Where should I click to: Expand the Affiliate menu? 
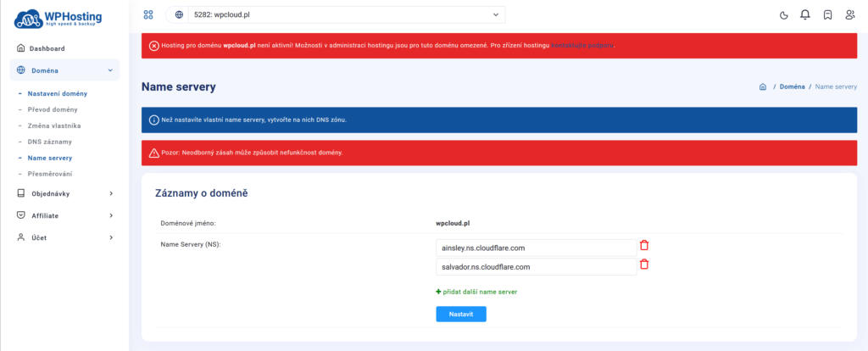[x=64, y=215]
